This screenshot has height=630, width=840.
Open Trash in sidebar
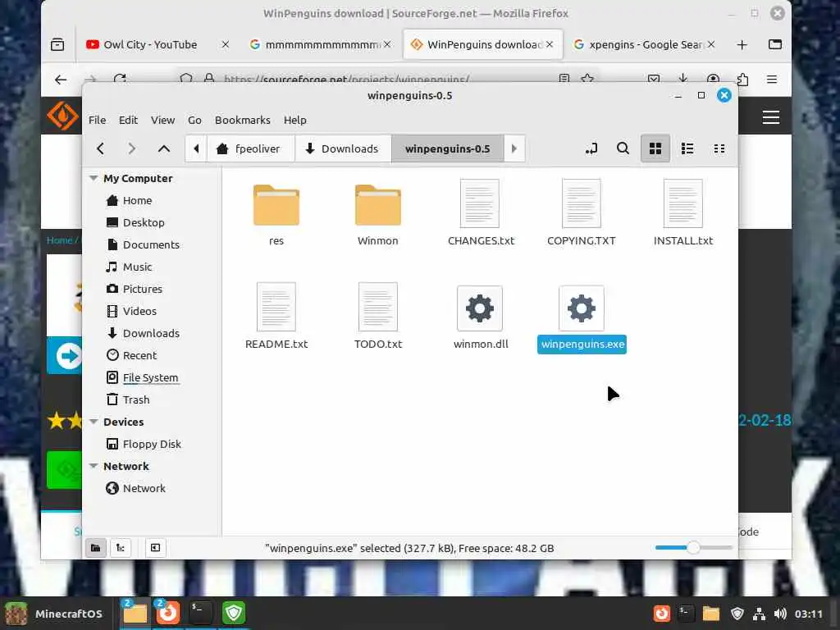(x=136, y=399)
